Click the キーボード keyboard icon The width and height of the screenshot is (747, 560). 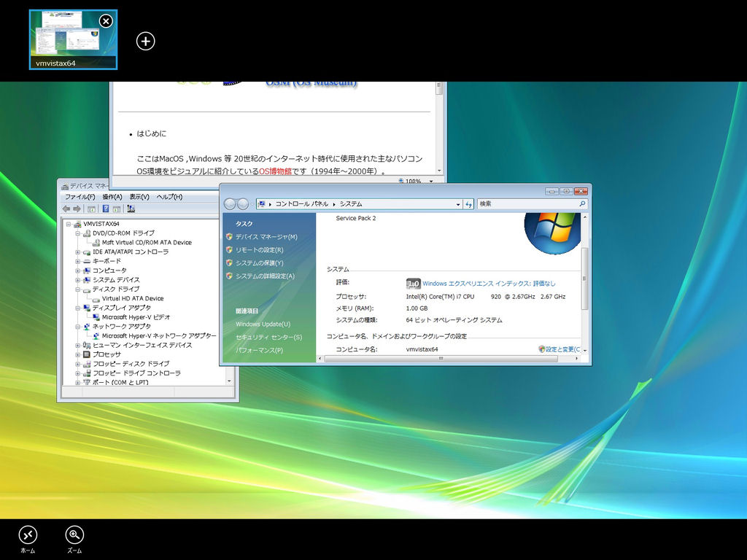coord(87,262)
